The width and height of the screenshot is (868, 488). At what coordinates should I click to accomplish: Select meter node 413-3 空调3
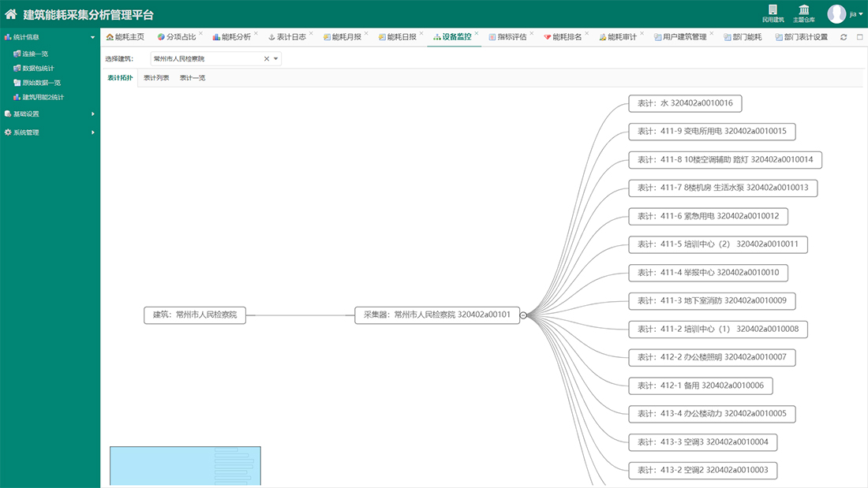(702, 441)
